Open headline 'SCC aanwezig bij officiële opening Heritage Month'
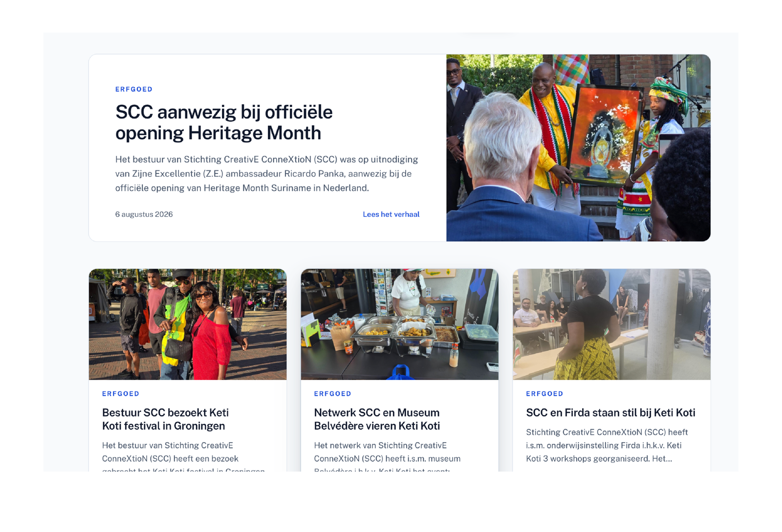 click(x=224, y=123)
